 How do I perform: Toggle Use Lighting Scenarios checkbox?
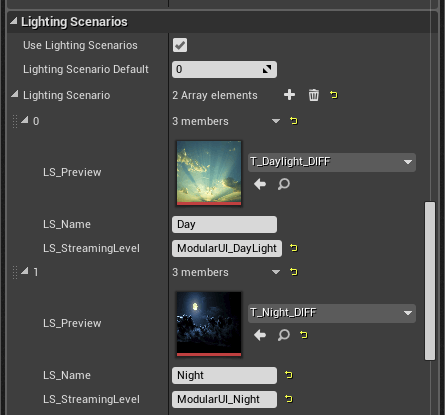click(180, 45)
